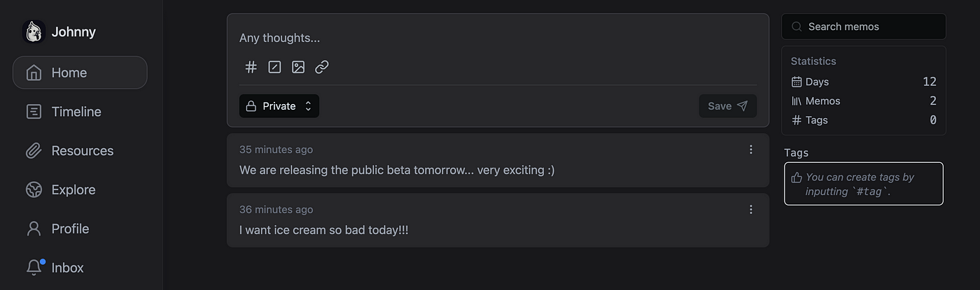Attach a link using the chain icon
The image size is (980, 290).
click(322, 67)
